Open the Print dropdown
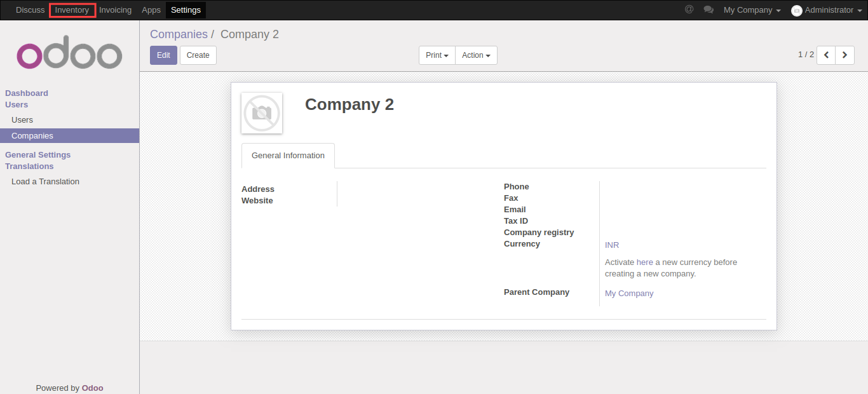868x394 pixels. [x=437, y=55]
